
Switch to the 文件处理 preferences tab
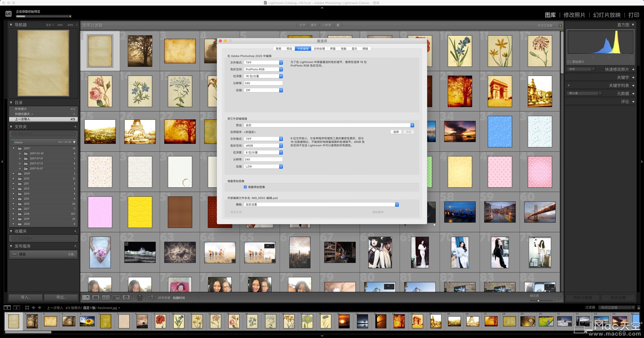click(x=319, y=49)
